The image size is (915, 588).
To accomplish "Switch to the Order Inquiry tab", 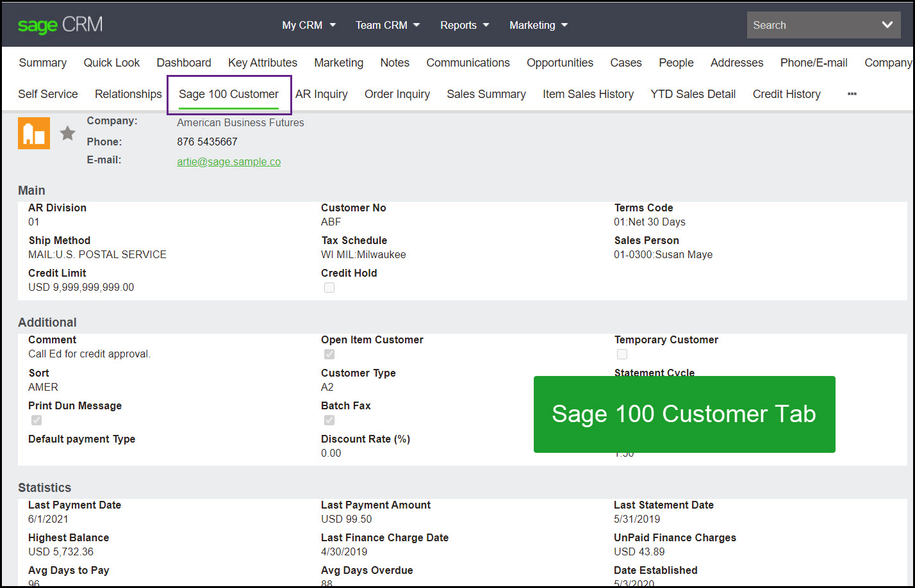I will [397, 94].
